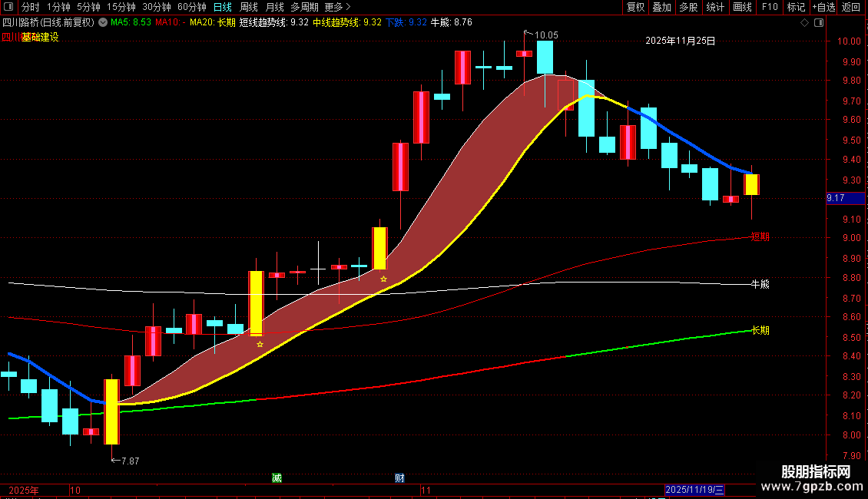Add stock via +自选 button
The height and width of the screenshot is (499, 868).
(823, 7)
